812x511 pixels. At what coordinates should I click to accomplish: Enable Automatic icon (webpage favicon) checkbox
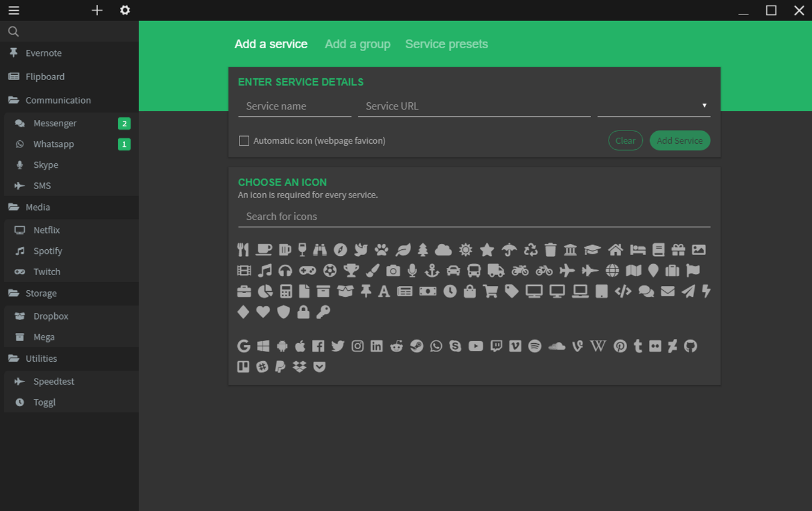point(244,141)
